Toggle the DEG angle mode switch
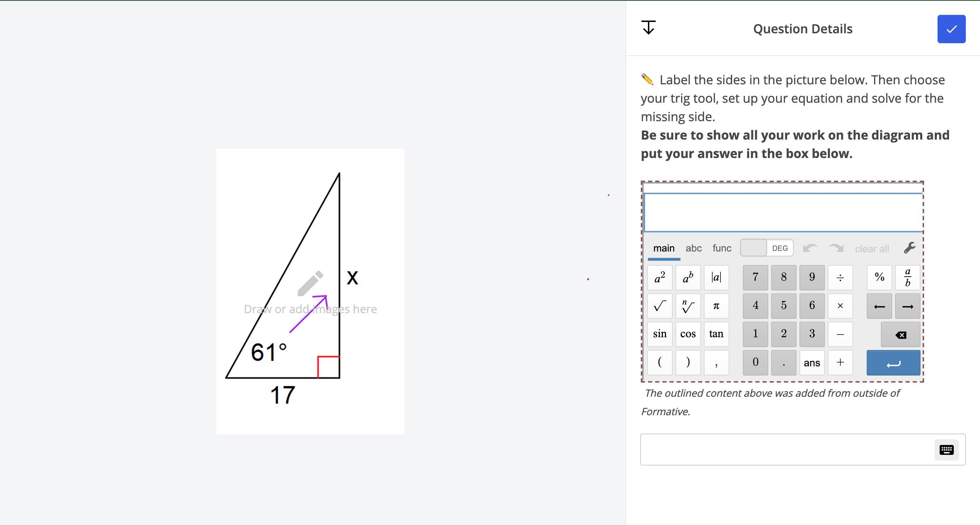 766,248
